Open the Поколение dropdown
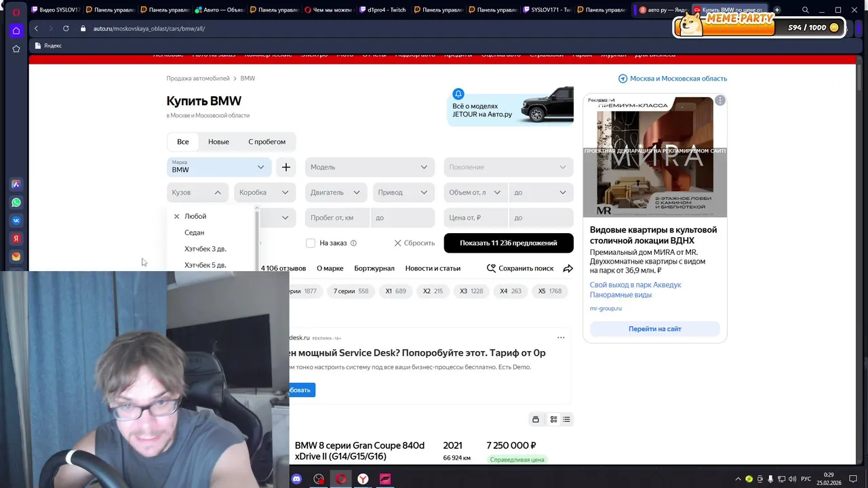868x488 pixels. (x=508, y=167)
